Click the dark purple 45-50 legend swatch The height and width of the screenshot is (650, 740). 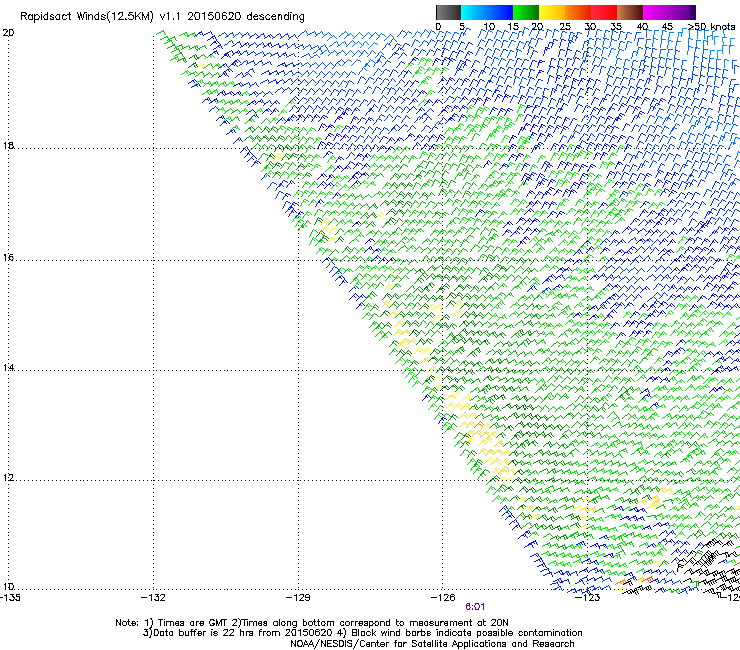[x=682, y=12]
